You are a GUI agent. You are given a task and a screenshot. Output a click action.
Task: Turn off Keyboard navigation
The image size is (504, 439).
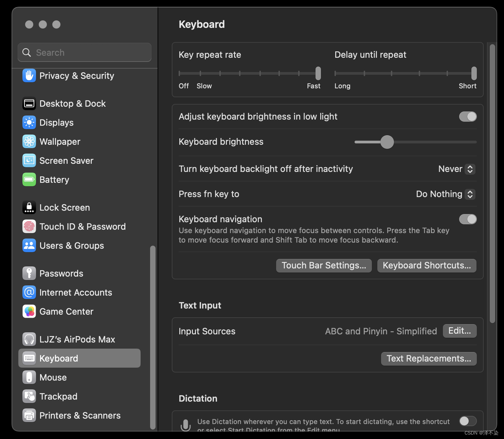point(468,219)
